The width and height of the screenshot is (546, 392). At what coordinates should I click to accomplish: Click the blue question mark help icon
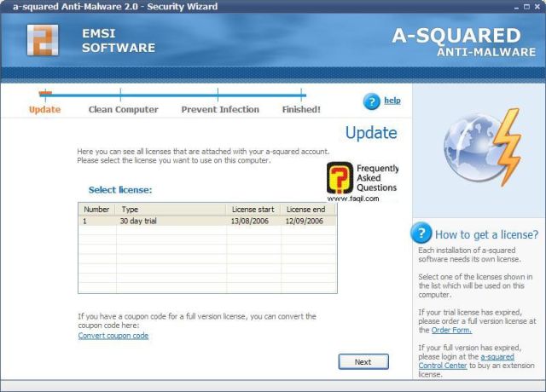pos(371,101)
